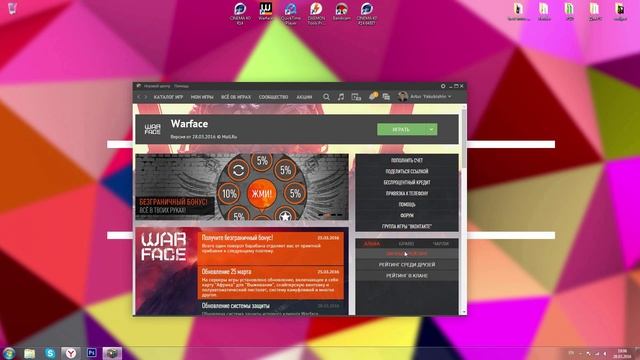
Task: Open Photoshop from the taskbar
Action: [92, 353]
